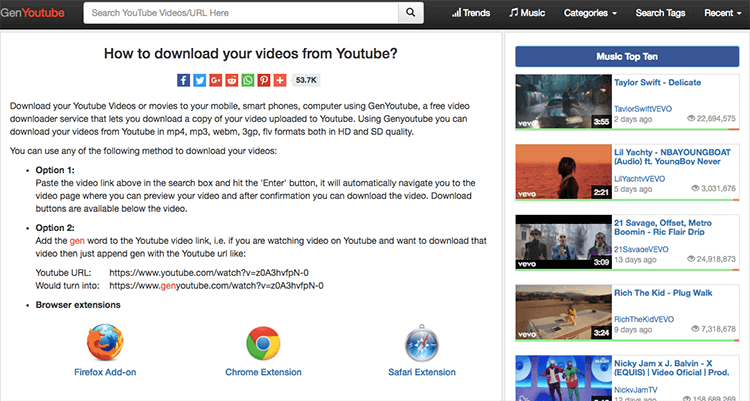Open Rich The Kid Plug Walk thumbnail

[x=563, y=312]
